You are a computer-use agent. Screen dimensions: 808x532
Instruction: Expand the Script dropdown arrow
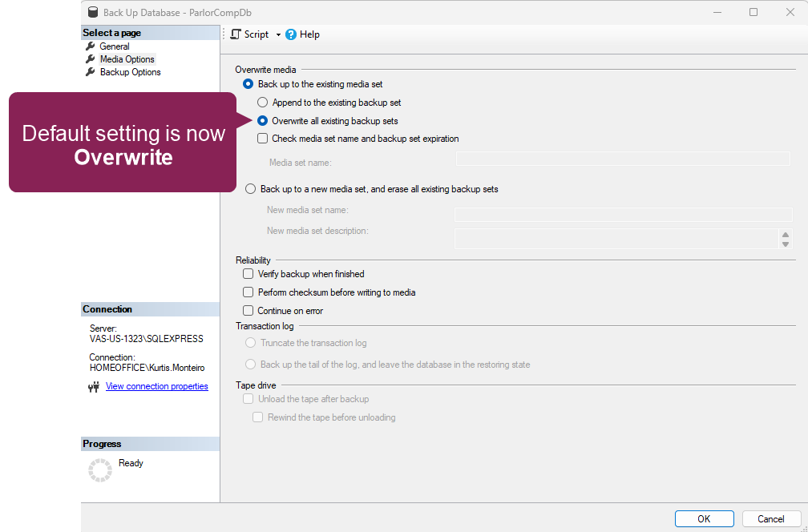pyautogui.click(x=278, y=35)
